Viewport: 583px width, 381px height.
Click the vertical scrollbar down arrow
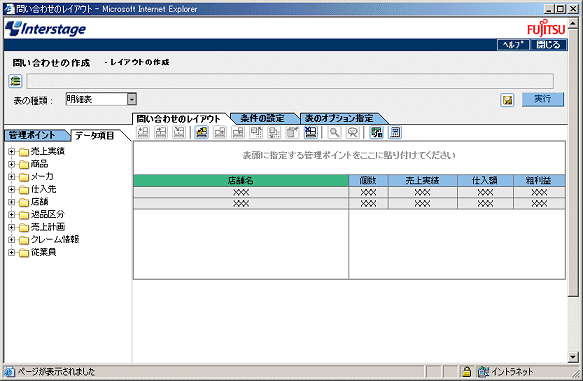click(x=573, y=358)
